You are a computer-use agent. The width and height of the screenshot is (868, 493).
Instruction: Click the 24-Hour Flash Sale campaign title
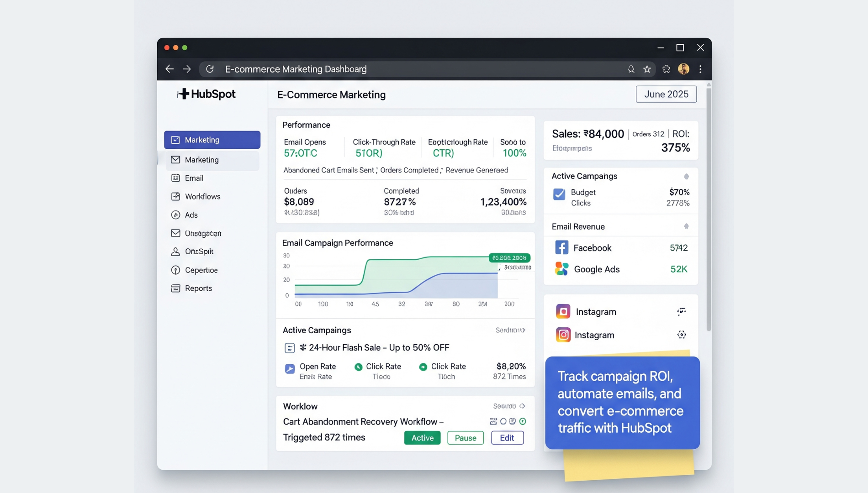pyautogui.click(x=379, y=348)
